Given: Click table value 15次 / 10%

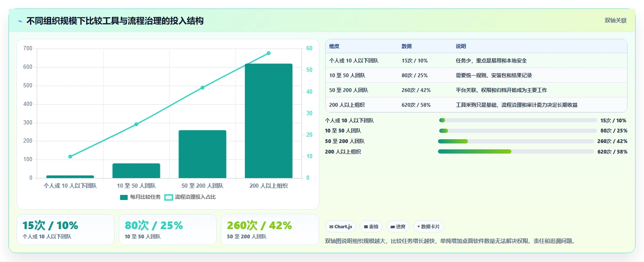Looking at the screenshot, I should (414, 61).
